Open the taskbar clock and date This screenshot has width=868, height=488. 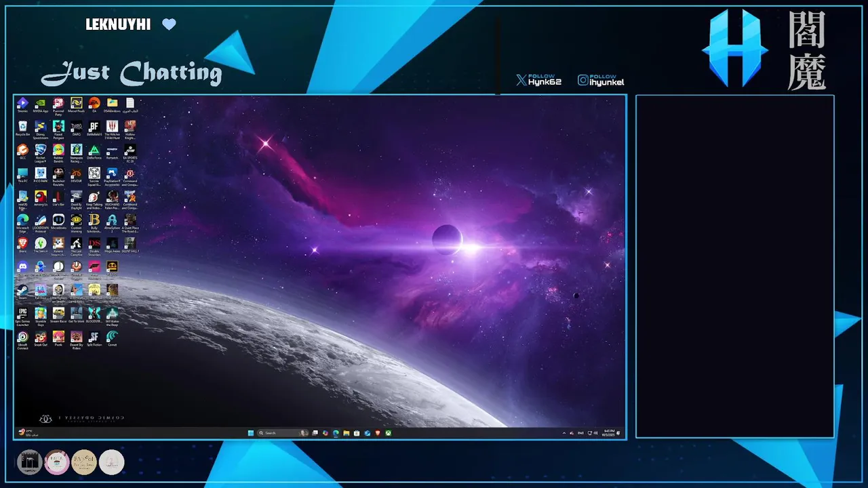(x=608, y=432)
